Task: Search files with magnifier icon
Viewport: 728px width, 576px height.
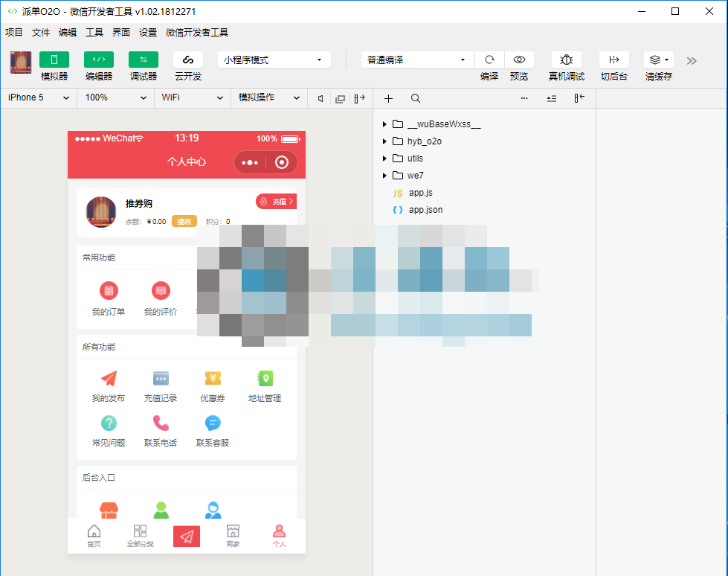Action: (x=416, y=98)
